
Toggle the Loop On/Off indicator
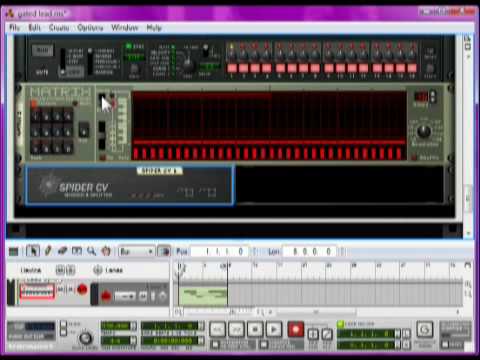340,324
